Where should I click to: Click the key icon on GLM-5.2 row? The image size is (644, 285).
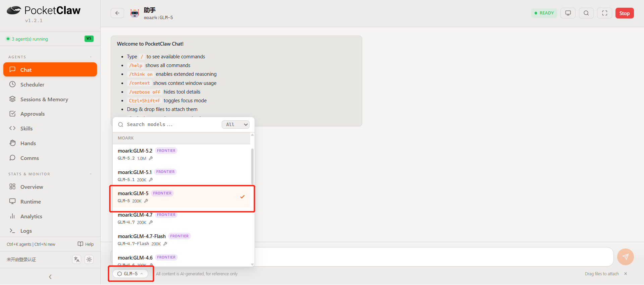tap(151, 158)
